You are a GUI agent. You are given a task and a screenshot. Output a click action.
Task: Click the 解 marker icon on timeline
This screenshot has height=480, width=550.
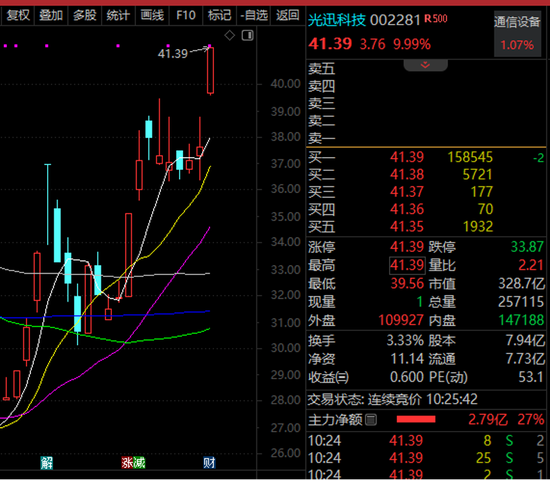point(46,463)
